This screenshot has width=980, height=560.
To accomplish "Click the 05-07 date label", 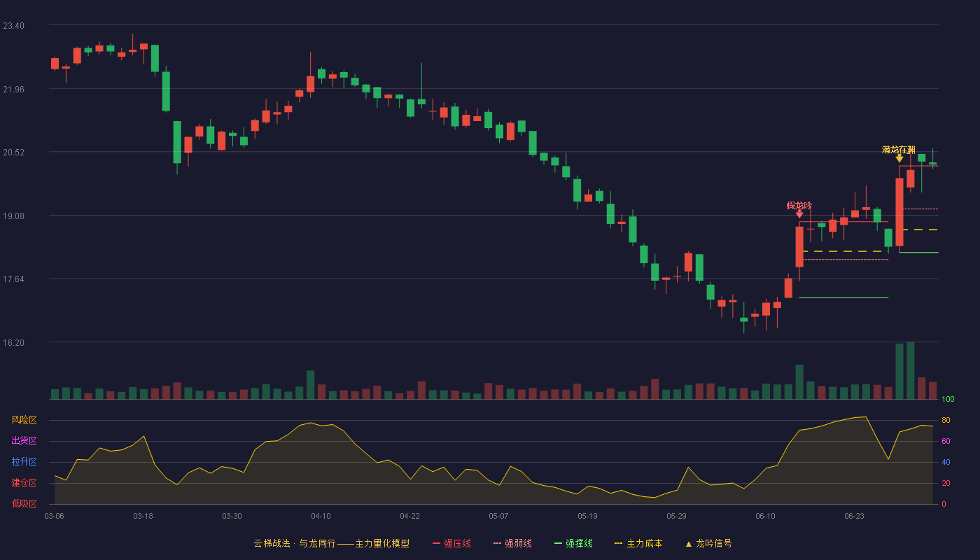I will pos(498,516).
